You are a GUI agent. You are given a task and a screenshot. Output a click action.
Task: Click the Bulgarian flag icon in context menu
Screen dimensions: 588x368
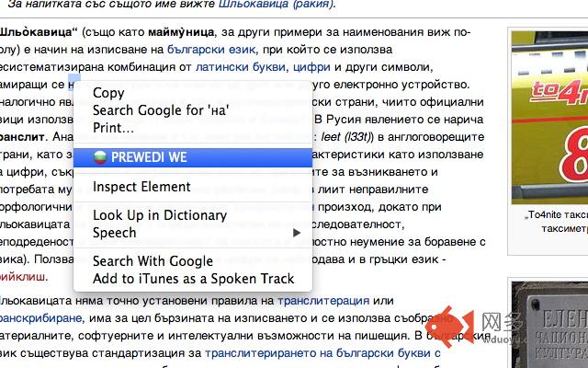pos(100,157)
